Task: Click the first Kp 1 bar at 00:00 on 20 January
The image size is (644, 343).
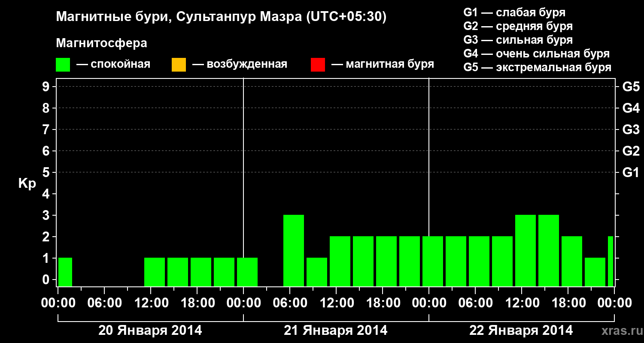Action: pyautogui.click(x=65, y=272)
